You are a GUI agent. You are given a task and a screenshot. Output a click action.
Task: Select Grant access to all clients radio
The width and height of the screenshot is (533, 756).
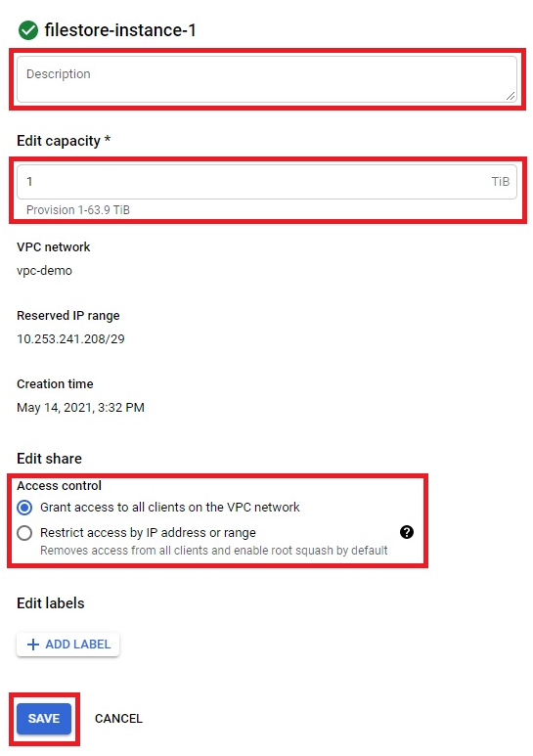point(24,508)
